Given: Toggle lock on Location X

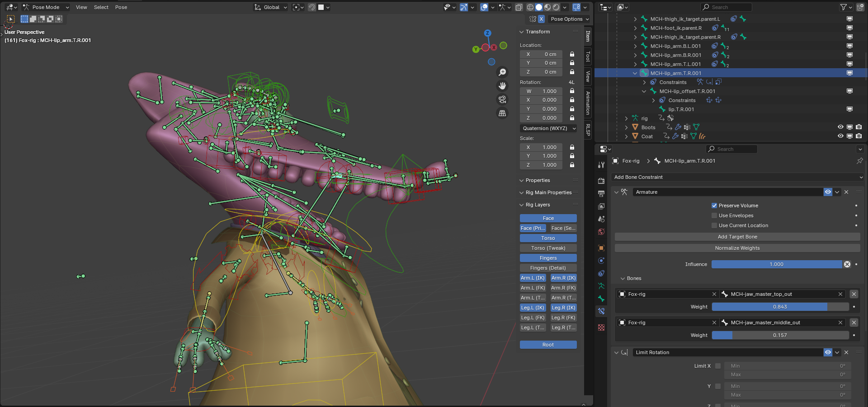Looking at the screenshot, I should coord(572,54).
